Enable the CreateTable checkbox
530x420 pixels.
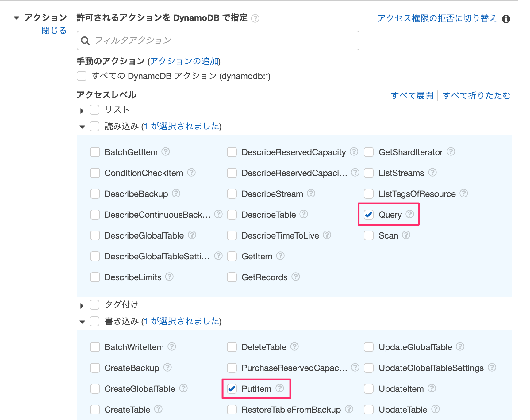click(95, 410)
